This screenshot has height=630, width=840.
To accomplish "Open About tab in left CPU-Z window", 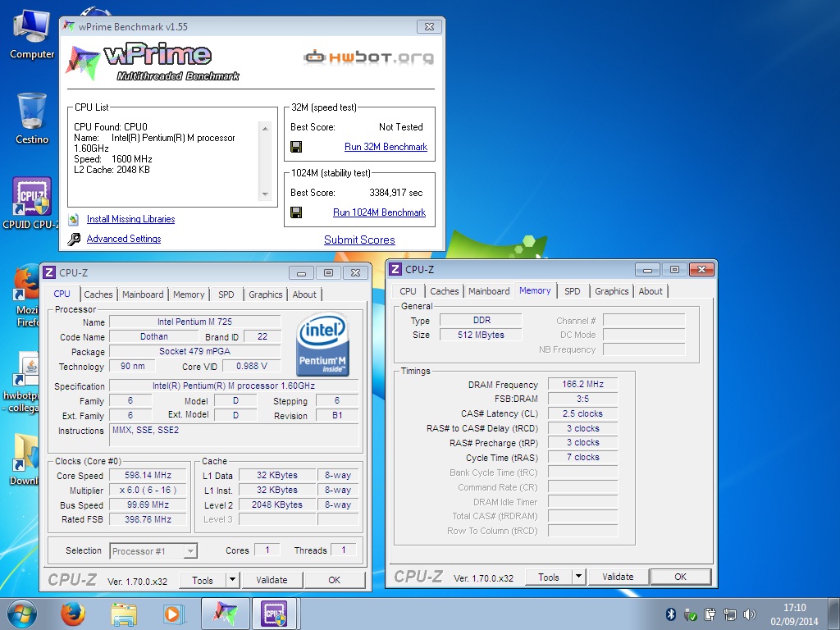I will coord(304,294).
